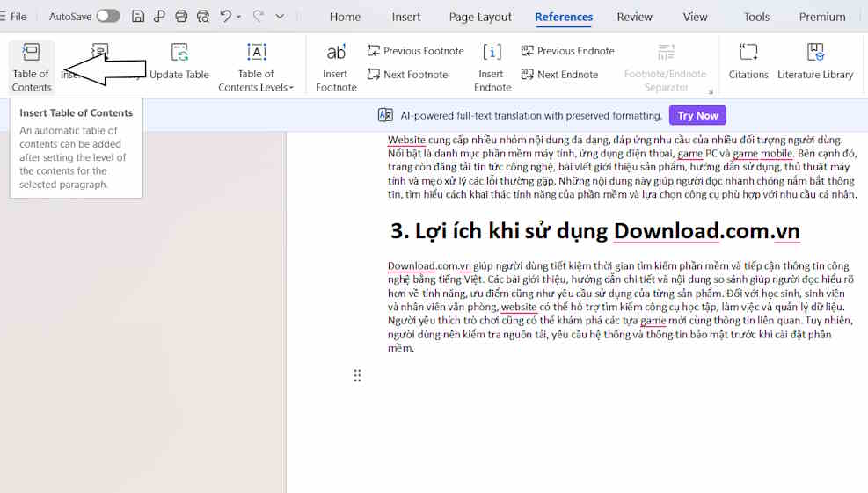Click the Update Table icon
The height and width of the screenshot is (493, 868).
[179, 52]
